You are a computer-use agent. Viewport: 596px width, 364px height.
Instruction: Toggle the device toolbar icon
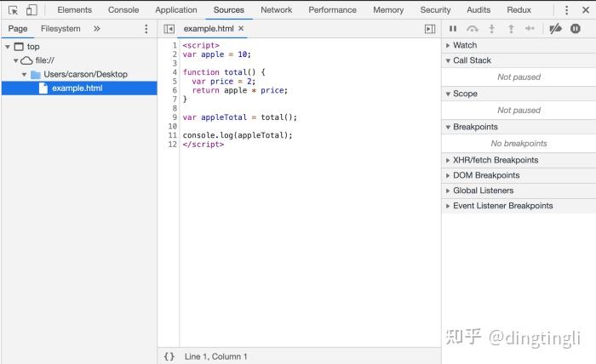[x=32, y=10]
